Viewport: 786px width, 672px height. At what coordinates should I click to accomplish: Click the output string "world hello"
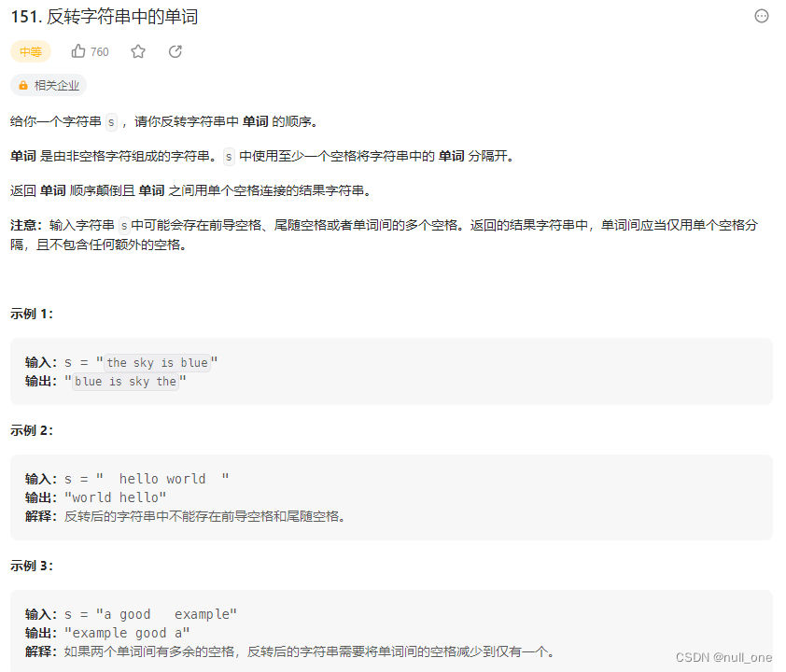click(116, 497)
